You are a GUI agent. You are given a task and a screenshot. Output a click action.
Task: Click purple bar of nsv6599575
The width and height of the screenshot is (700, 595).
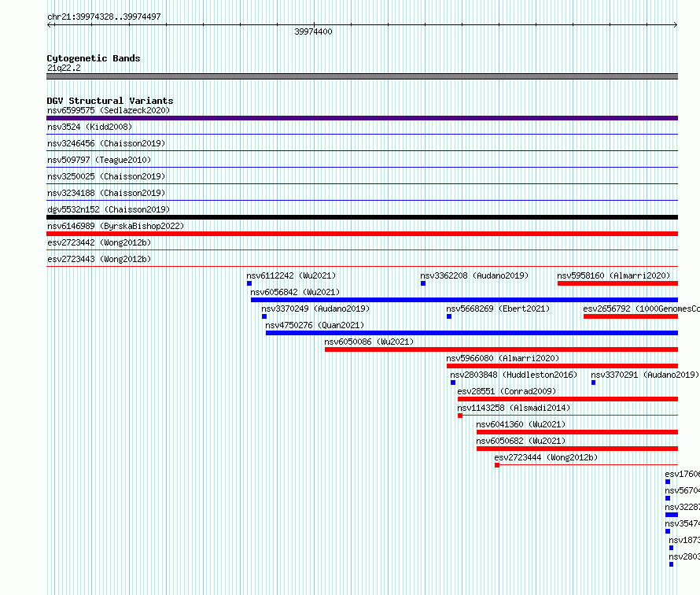click(362, 118)
